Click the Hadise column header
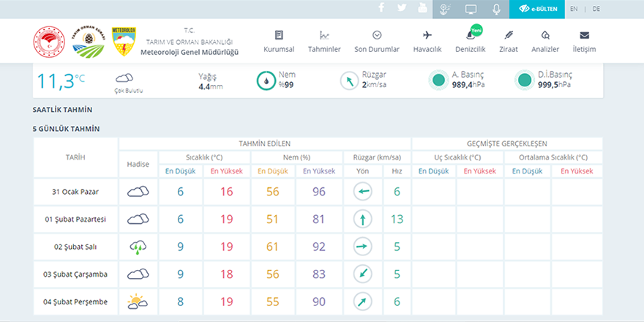Viewport: 644px width, 322px height. click(138, 164)
